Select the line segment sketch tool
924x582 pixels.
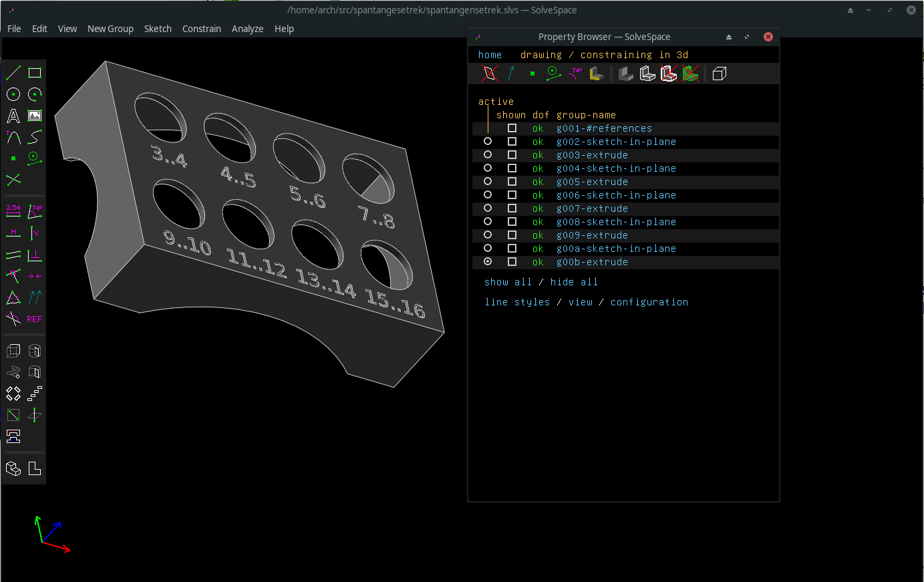point(13,73)
